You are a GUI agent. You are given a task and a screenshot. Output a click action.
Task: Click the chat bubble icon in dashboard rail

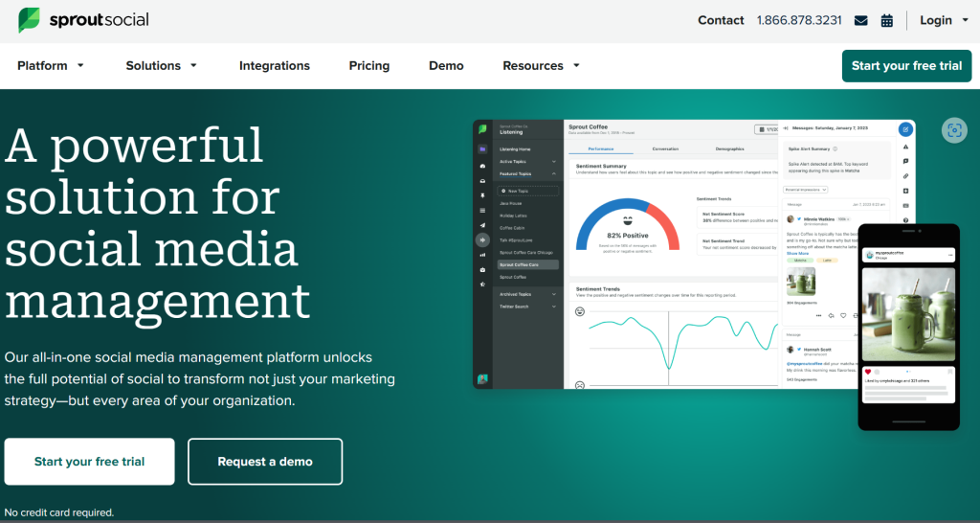pos(905,162)
